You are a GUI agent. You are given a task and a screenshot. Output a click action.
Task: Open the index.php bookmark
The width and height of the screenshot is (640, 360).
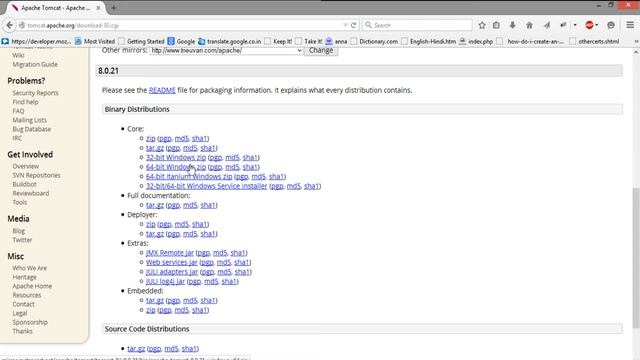pos(476,41)
